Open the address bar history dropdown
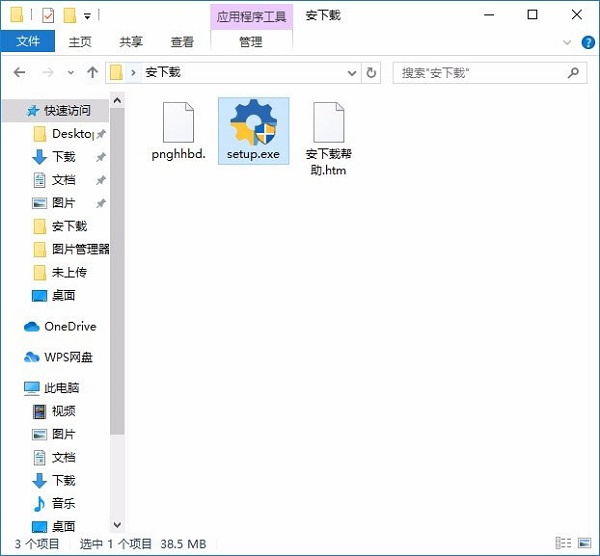The image size is (600, 556). click(x=351, y=73)
